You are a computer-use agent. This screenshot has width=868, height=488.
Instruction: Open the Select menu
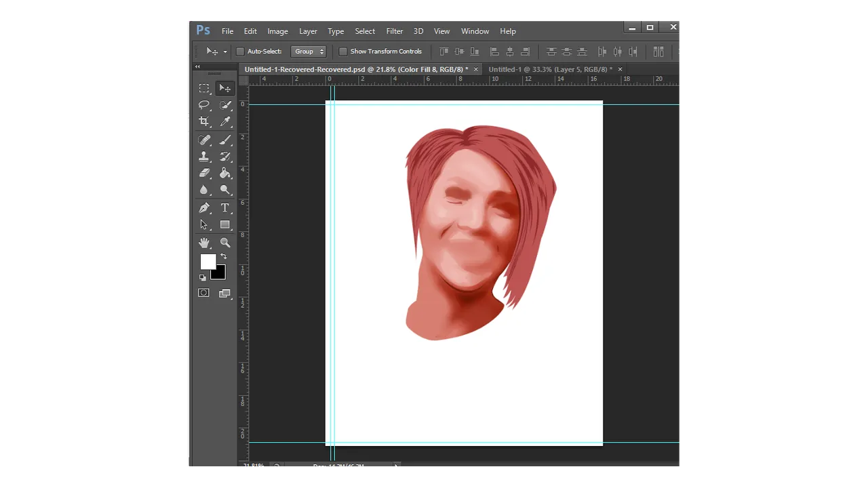click(365, 31)
